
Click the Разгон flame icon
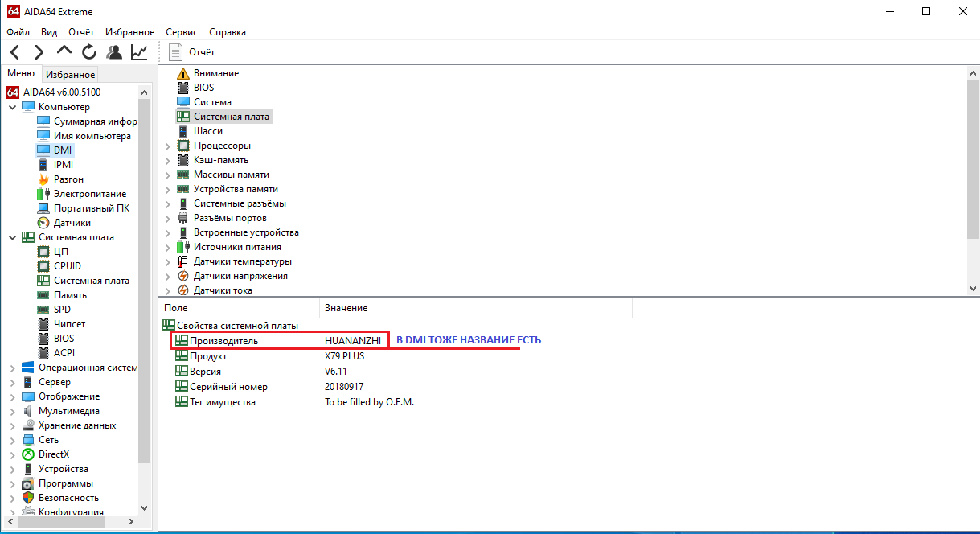point(43,179)
